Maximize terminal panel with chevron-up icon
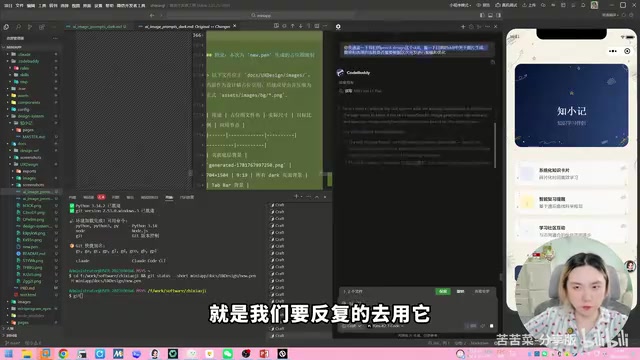 317,197
